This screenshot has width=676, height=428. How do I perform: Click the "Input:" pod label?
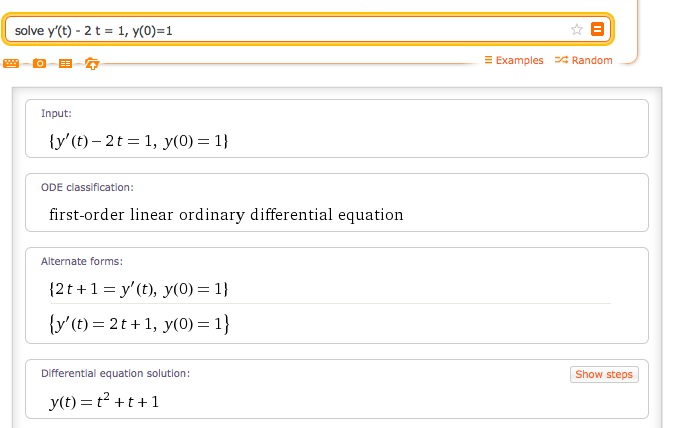[56, 113]
